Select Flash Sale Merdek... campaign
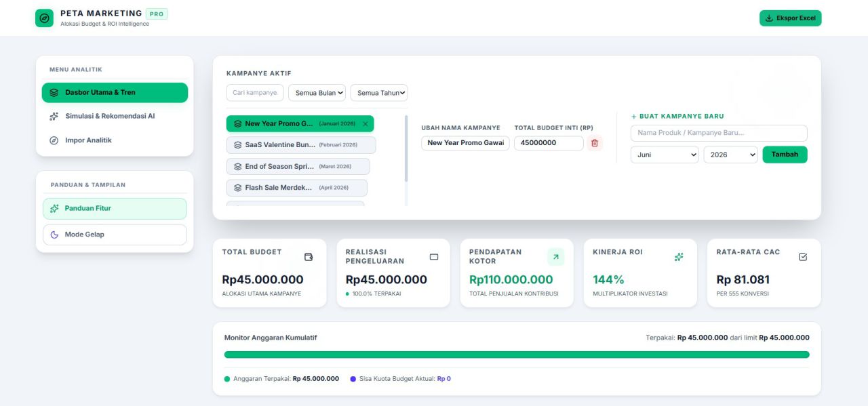This screenshot has height=406, width=868. click(x=297, y=188)
